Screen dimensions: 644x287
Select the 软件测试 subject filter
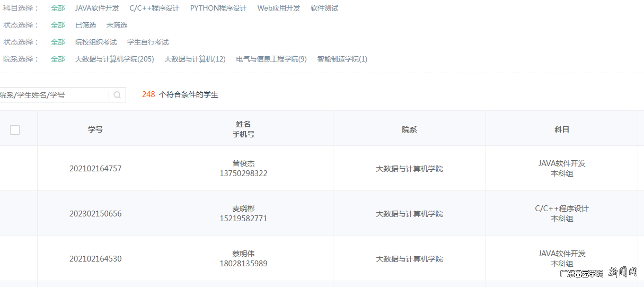click(x=324, y=8)
